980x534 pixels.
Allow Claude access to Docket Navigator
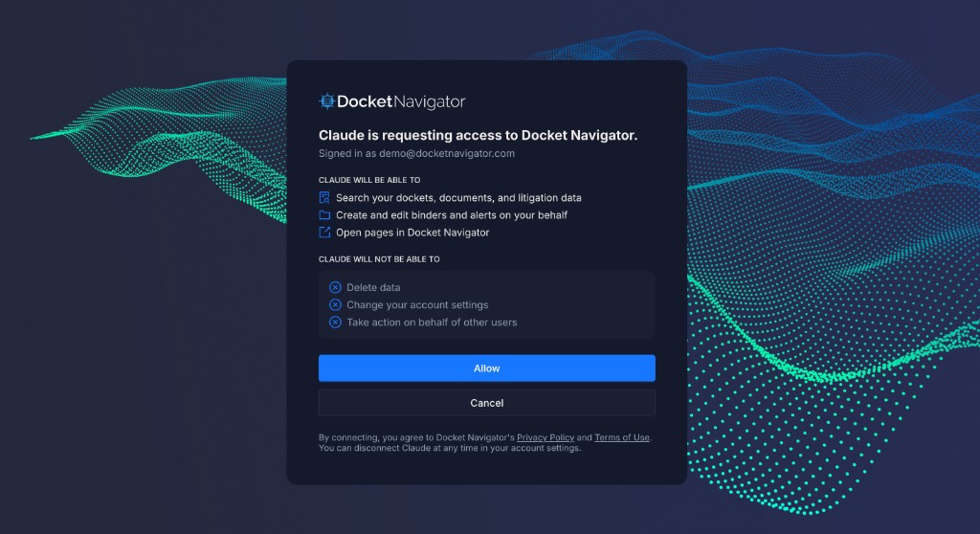(x=487, y=368)
